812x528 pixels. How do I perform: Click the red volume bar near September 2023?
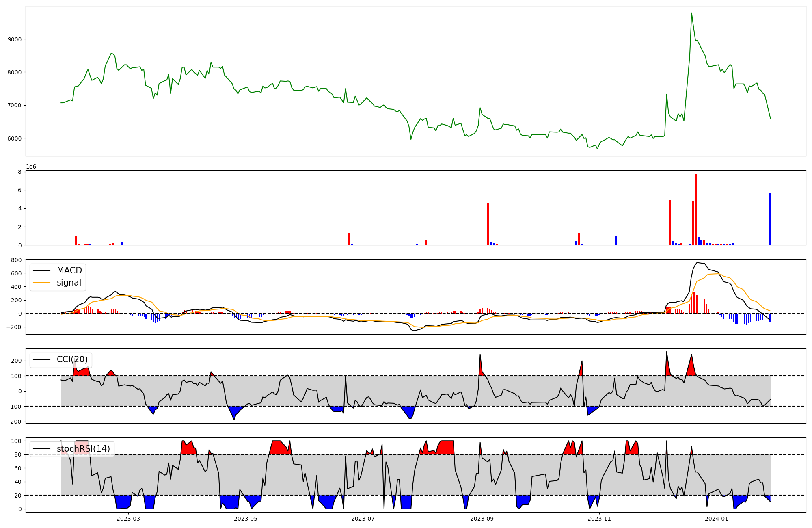tap(488, 224)
